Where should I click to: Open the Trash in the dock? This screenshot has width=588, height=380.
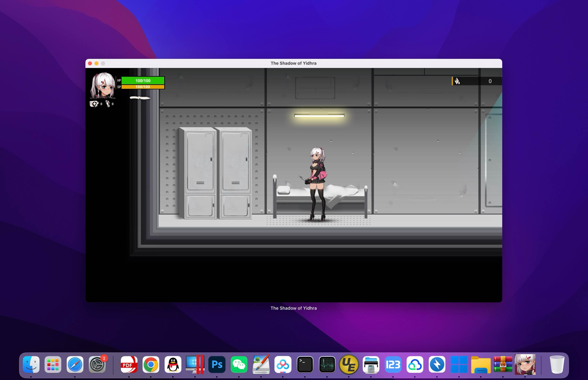557,364
